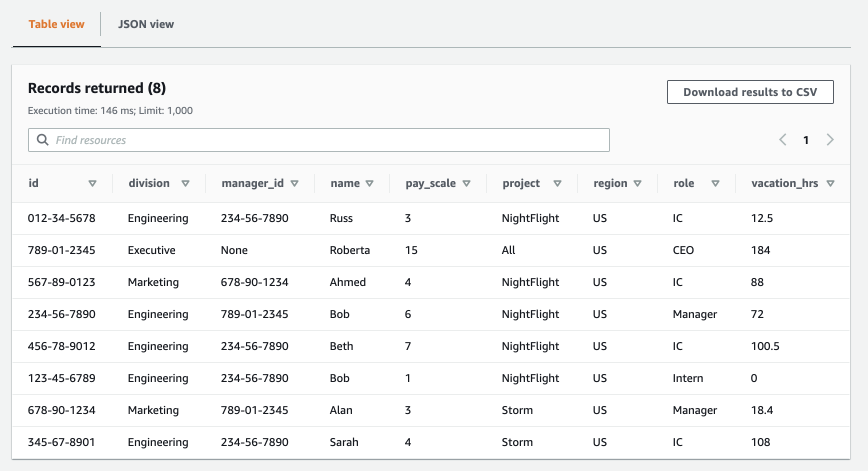This screenshot has height=471, width=868.
Task: Click vacation_hrs value 12.5
Action: pyautogui.click(x=762, y=218)
